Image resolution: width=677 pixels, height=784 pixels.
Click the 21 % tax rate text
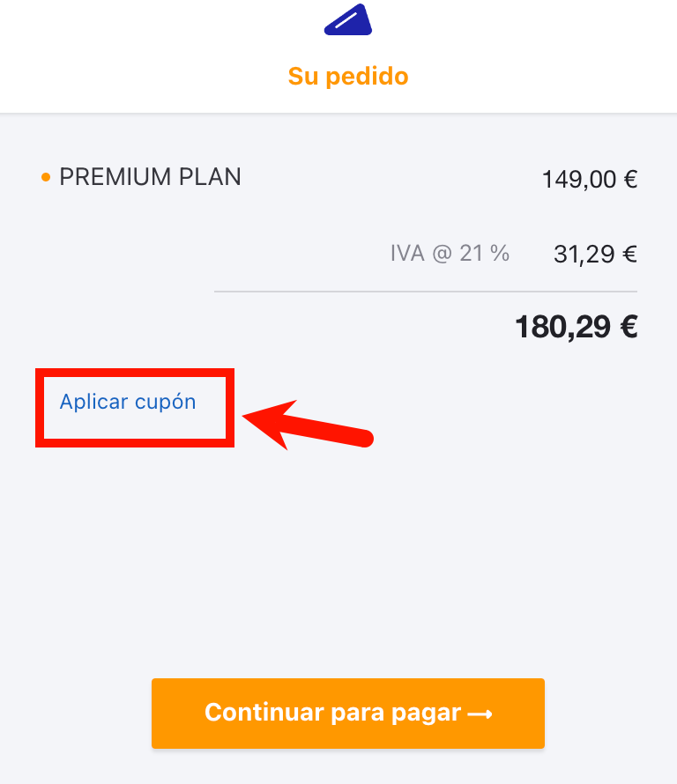[484, 254]
